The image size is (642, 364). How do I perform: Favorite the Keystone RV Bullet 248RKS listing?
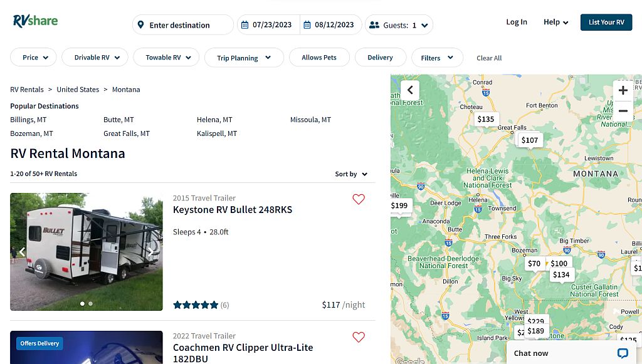coord(358,199)
